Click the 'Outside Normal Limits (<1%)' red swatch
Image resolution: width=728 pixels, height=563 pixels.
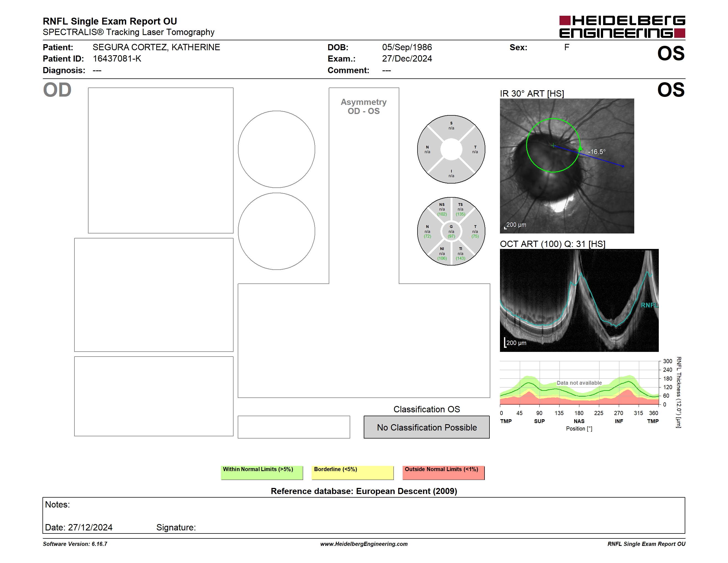[x=443, y=472]
